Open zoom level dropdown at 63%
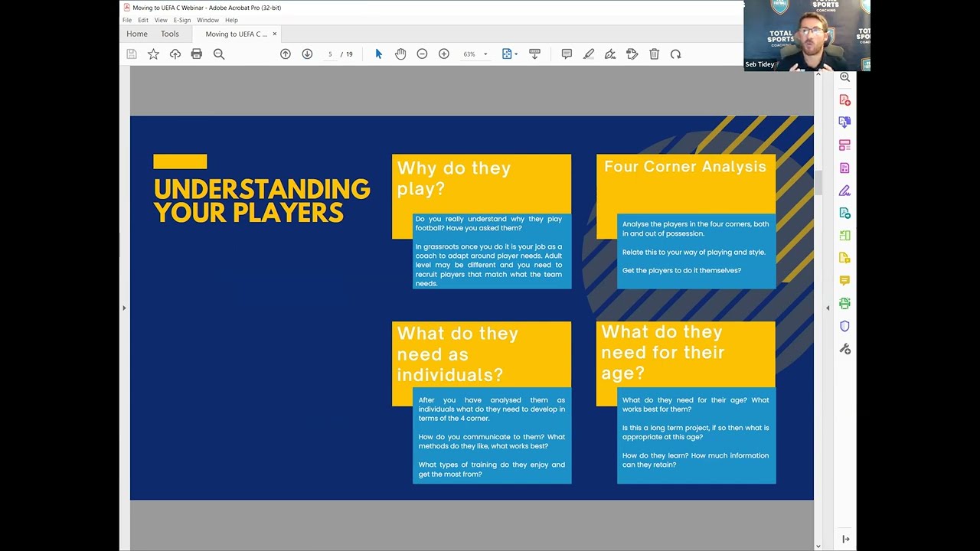 [485, 54]
